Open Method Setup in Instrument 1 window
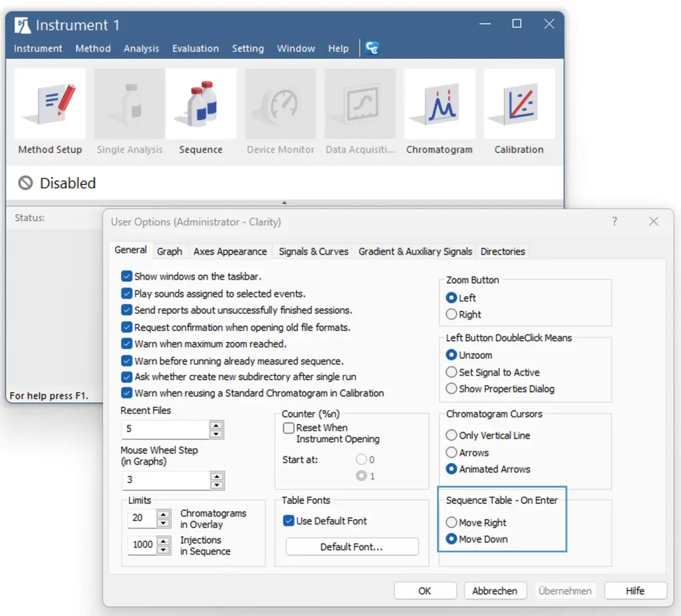The width and height of the screenshot is (681, 616). click(x=50, y=104)
